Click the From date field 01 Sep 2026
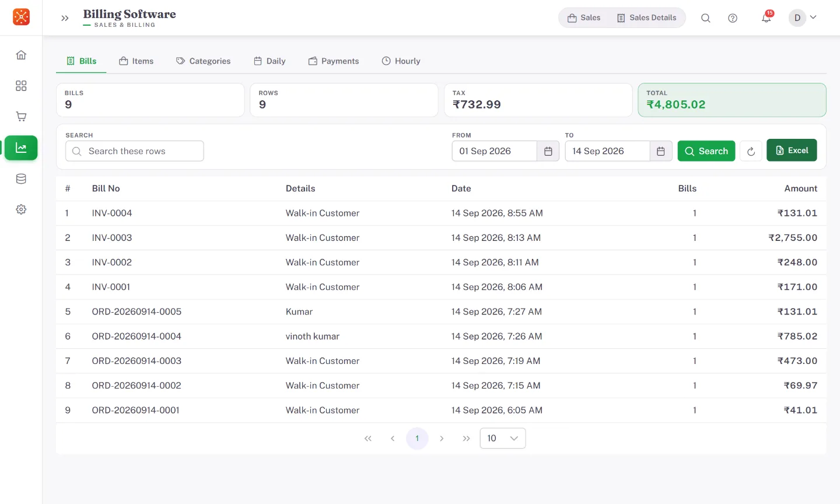The height and width of the screenshot is (504, 840). [494, 151]
